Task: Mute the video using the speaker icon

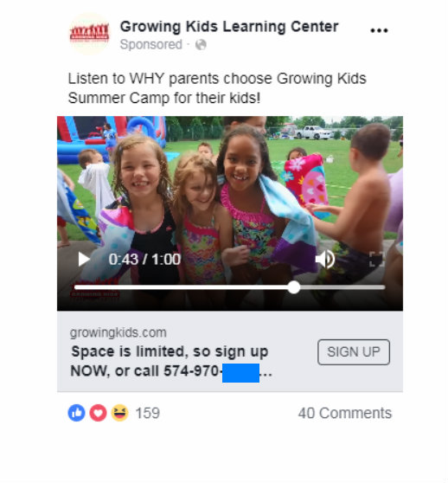Action: point(325,259)
